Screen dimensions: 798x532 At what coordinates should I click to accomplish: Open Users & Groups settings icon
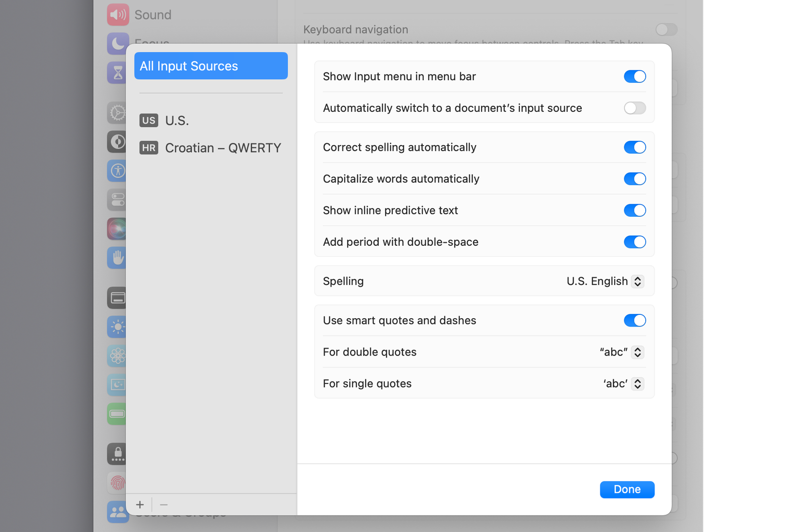(117, 512)
